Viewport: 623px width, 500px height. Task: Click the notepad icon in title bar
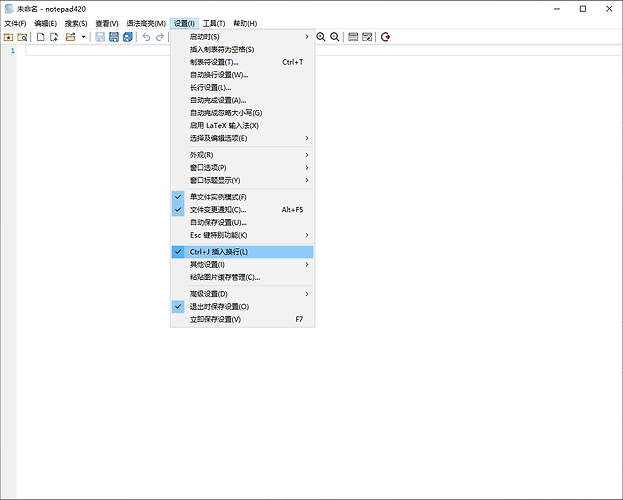coord(9,9)
